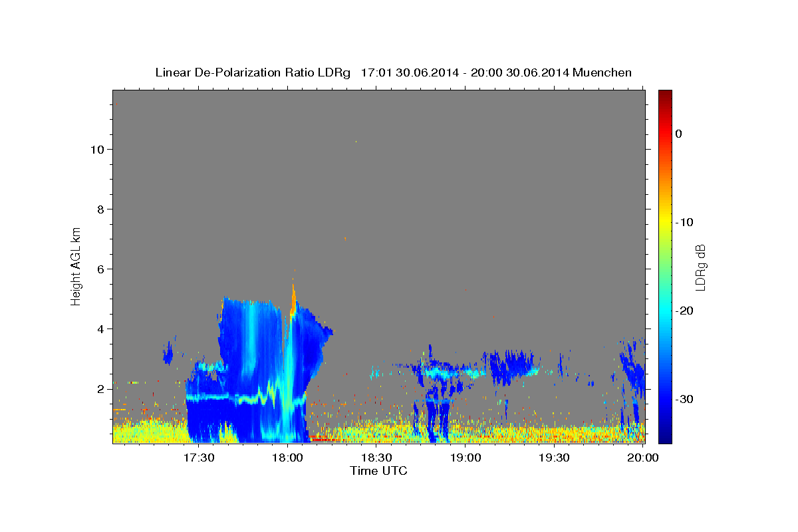Click the '19:30' time axis label
Viewport: 798px width, 532px height.
[555, 458]
